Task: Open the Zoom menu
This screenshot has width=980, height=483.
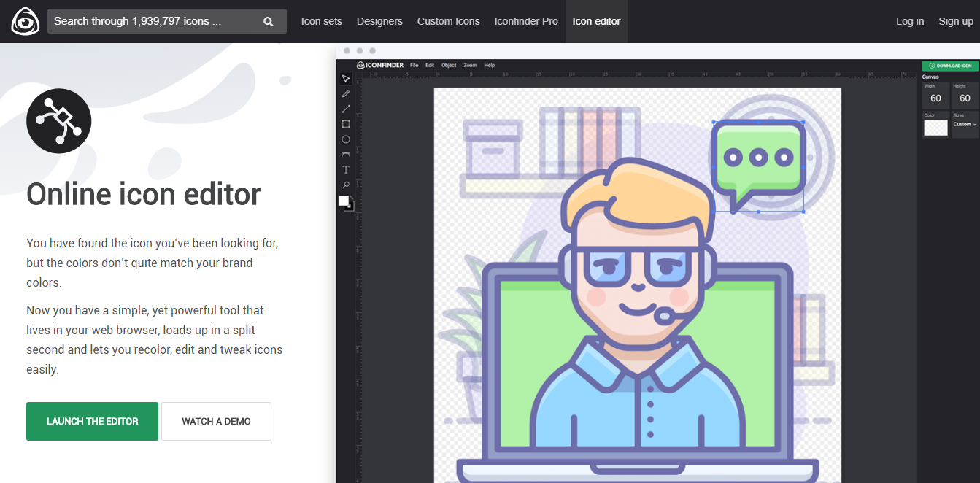Action: click(470, 65)
